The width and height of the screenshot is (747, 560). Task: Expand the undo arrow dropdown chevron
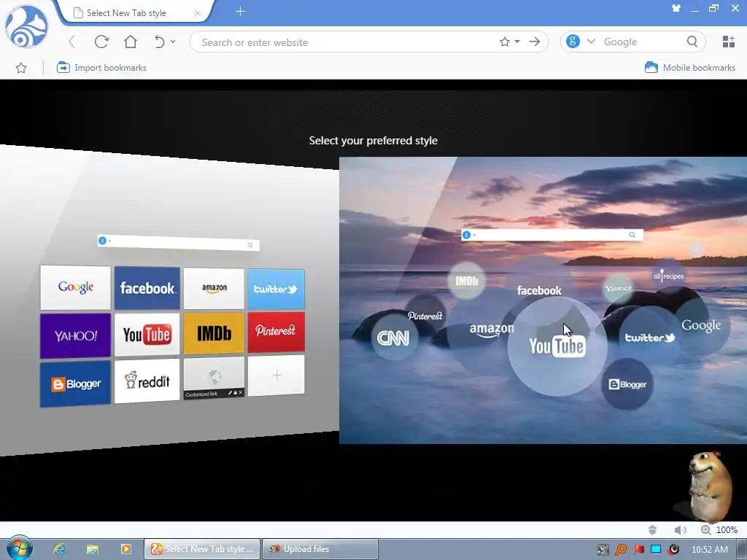pyautogui.click(x=172, y=42)
